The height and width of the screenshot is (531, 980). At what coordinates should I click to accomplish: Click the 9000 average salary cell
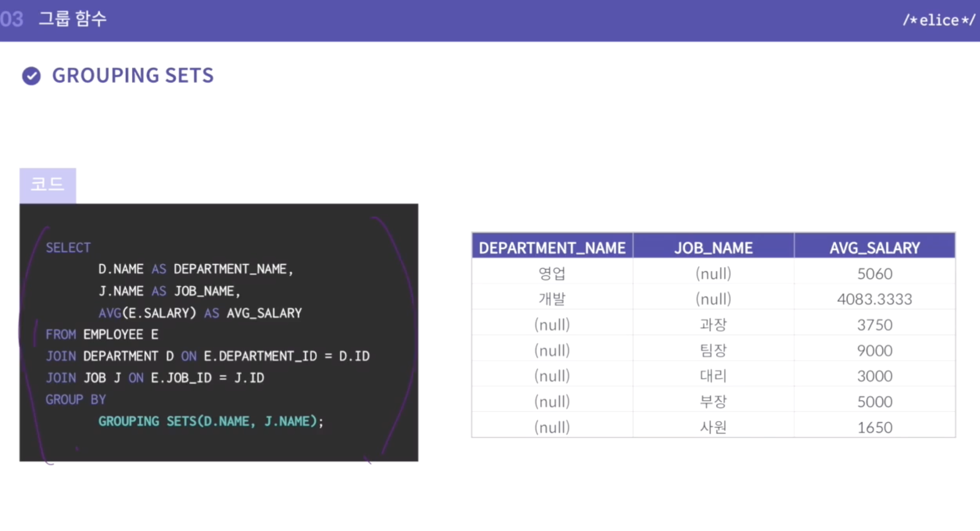pyautogui.click(x=874, y=350)
